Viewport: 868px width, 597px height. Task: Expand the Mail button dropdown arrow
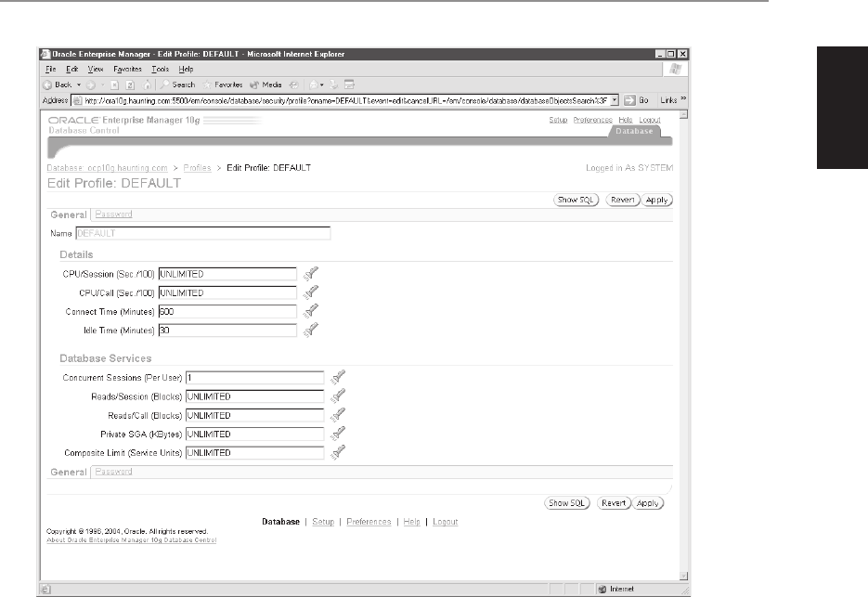pyautogui.click(x=321, y=84)
